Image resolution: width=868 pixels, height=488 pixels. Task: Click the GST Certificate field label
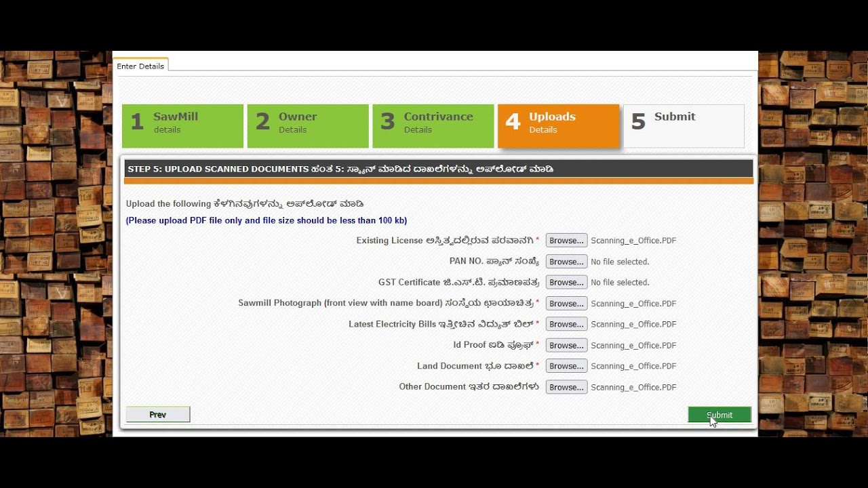click(x=459, y=283)
